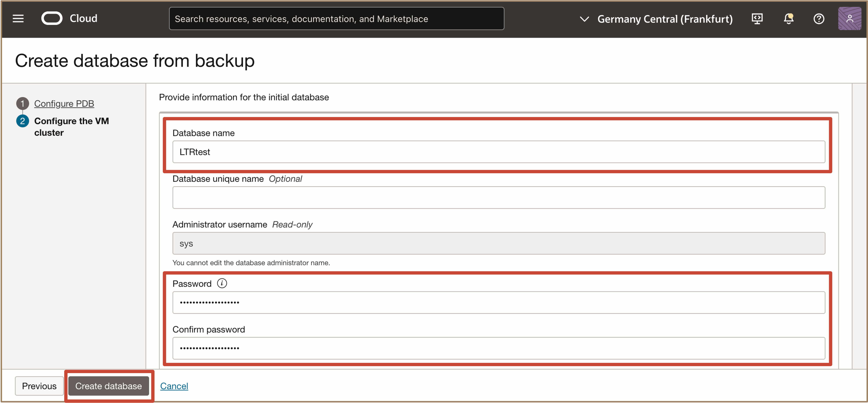Click the Cancel link
The image size is (868, 403).
click(174, 386)
